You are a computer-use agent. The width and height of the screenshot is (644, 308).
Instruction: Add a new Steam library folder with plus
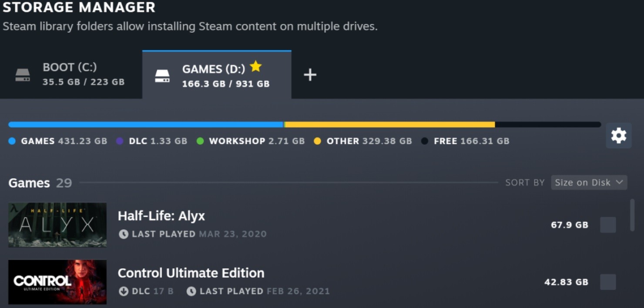tap(310, 74)
